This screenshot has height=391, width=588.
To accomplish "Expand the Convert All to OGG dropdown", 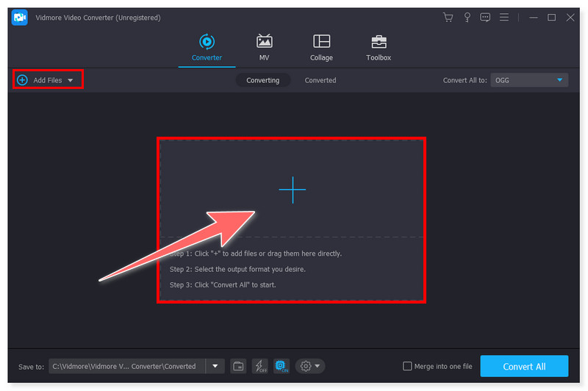I will [559, 80].
